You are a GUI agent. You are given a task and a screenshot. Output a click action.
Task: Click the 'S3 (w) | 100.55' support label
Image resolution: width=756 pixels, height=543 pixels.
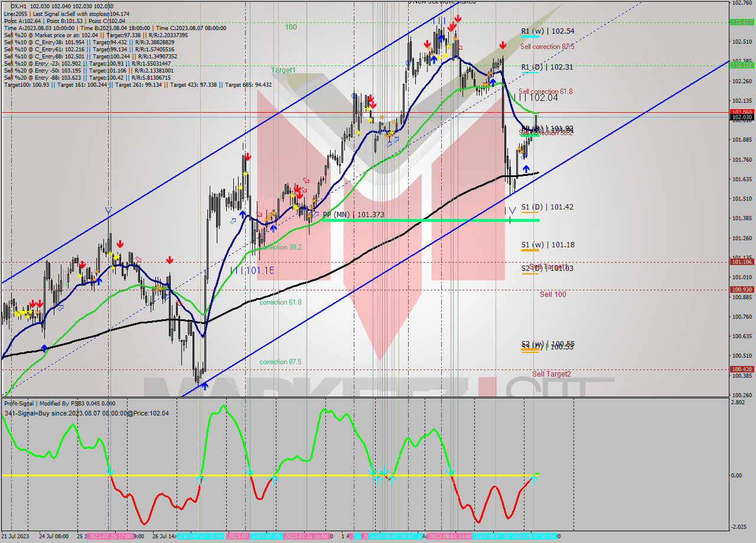click(548, 344)
